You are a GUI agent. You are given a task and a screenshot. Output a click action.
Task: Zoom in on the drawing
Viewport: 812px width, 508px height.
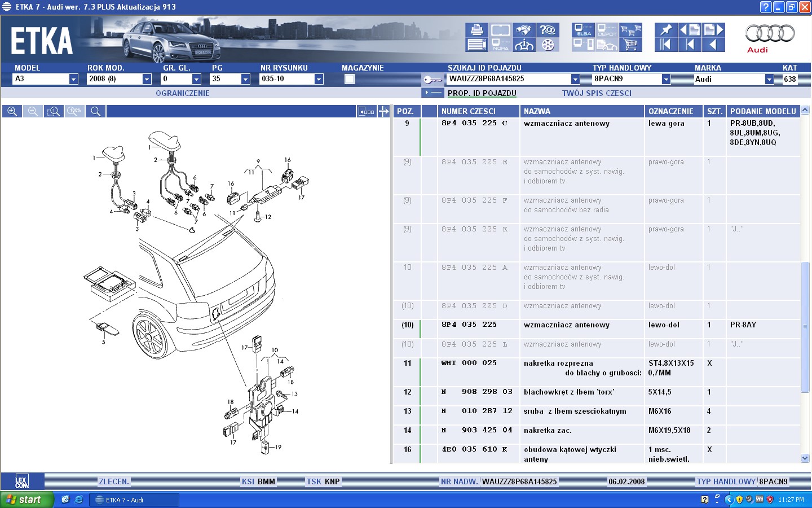[12, 111]
